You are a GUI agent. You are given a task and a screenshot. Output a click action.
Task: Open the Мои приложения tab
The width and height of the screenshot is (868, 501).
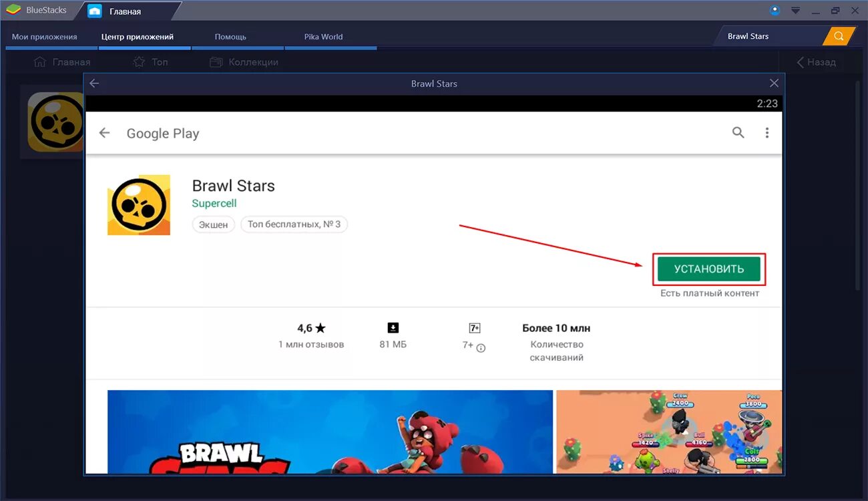tap(45, 37)
